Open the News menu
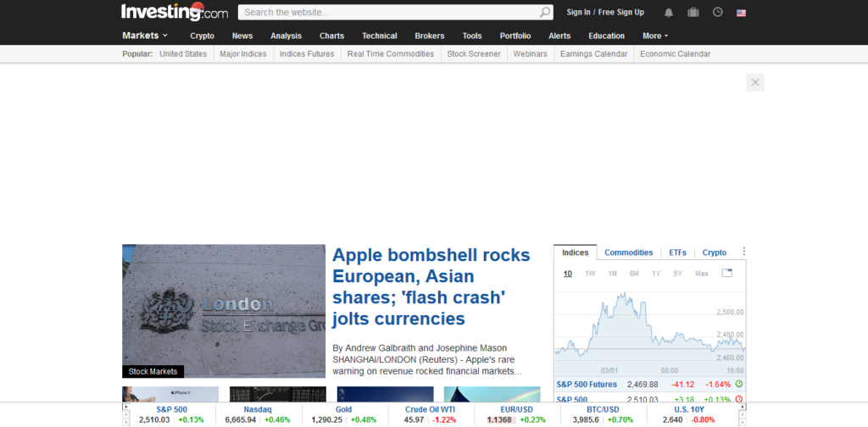The height and width of the screenshot is (427, 868). (x=242, y=36)
